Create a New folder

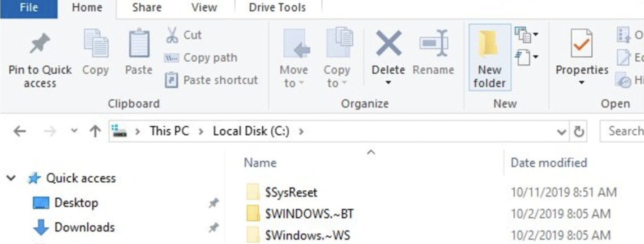pos(490,57)
